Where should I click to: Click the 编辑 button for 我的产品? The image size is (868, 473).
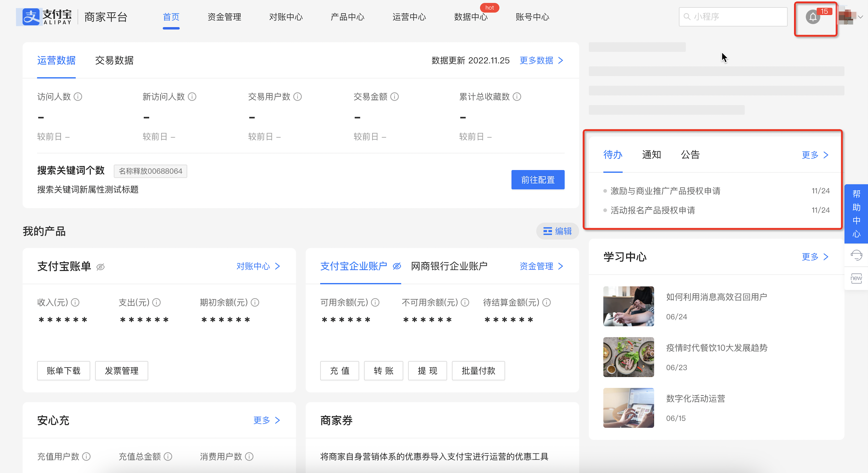[557, 231]
